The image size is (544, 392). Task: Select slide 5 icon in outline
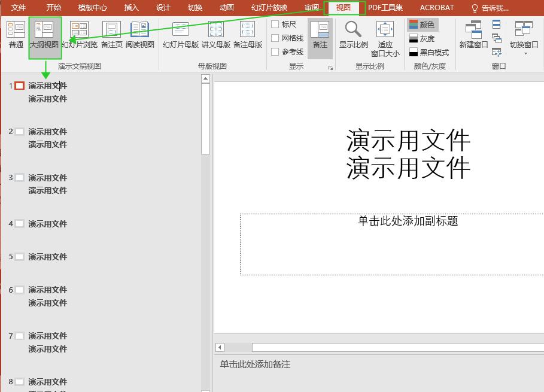point(19,257)
